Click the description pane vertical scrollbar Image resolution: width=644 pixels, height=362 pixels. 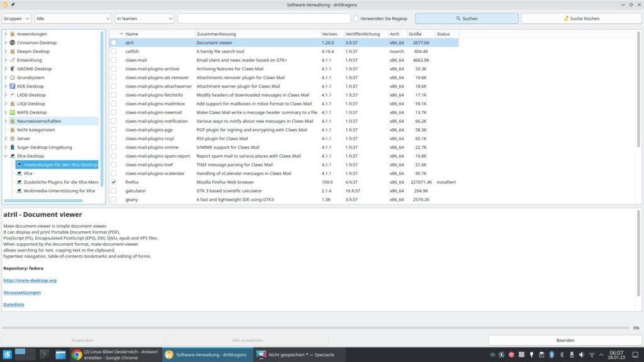pos(638,253)
